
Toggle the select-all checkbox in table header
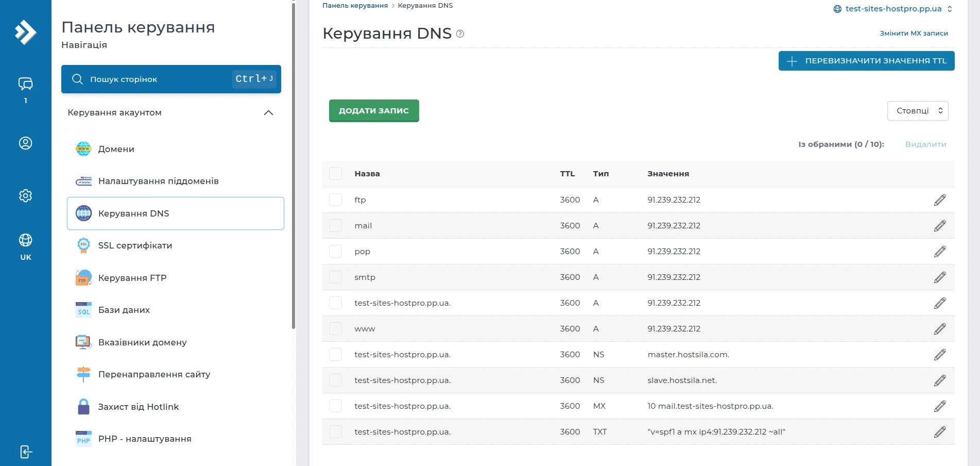pos(336,174)
